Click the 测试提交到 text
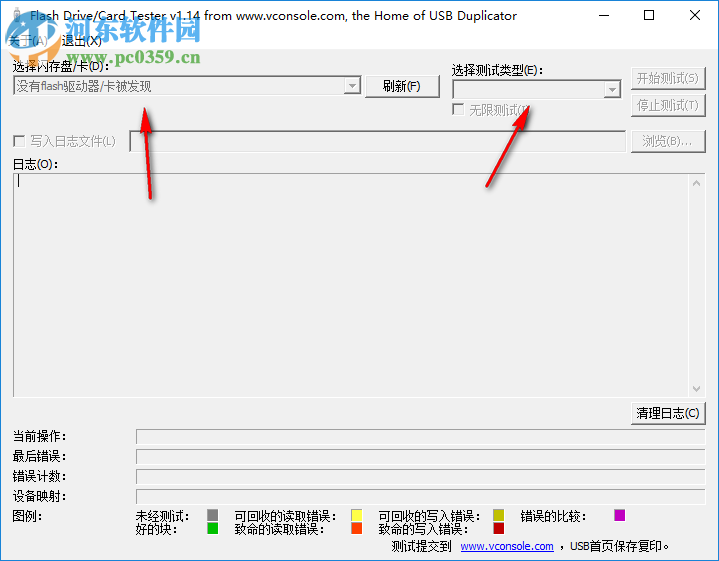 421,546
